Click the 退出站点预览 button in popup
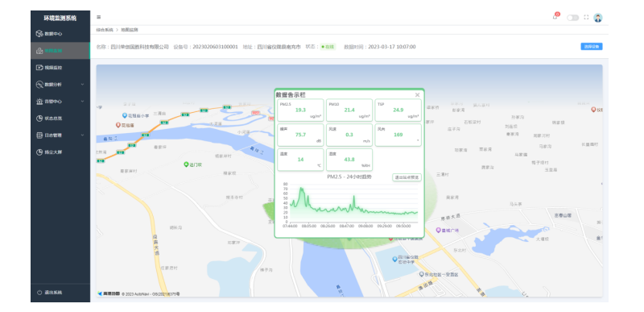The height and width of the screenshot is (312, 644). tap(407, 177)
